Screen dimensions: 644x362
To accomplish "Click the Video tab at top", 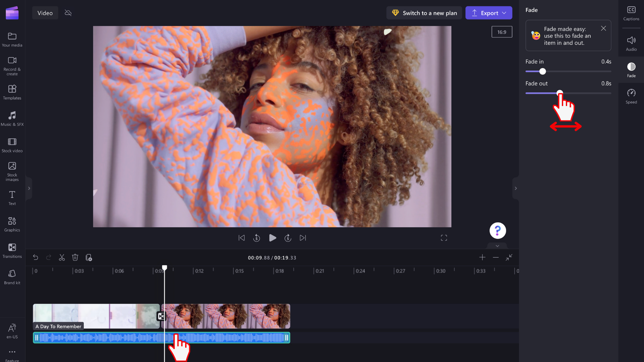I will pos(45,13).
